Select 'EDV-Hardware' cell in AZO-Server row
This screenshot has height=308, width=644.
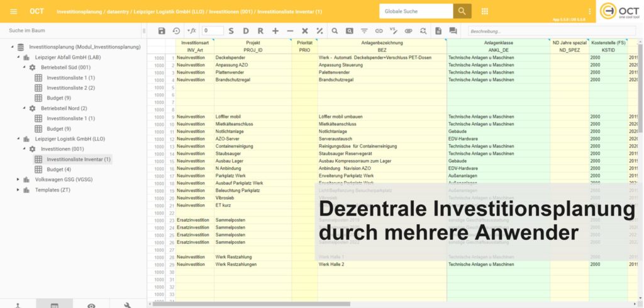pos(499,139)
